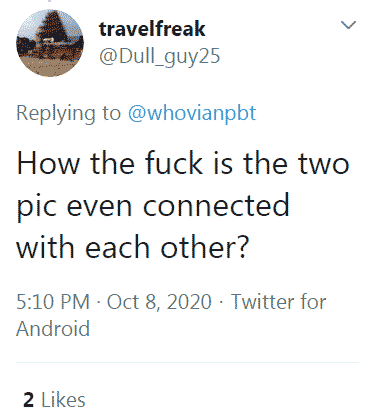This screenshot has height=419, width=378.
Task: Click the word 'two' in the tweet
Action: pyautogui.click(x=323, y=163)
